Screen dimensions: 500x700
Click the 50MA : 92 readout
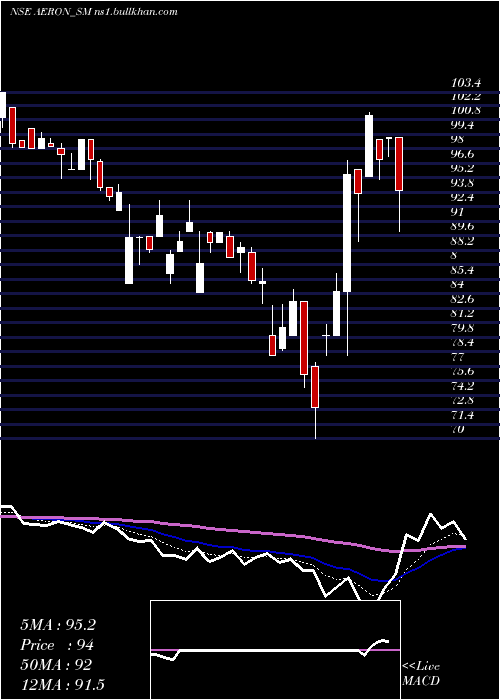(x=56, y=665)
